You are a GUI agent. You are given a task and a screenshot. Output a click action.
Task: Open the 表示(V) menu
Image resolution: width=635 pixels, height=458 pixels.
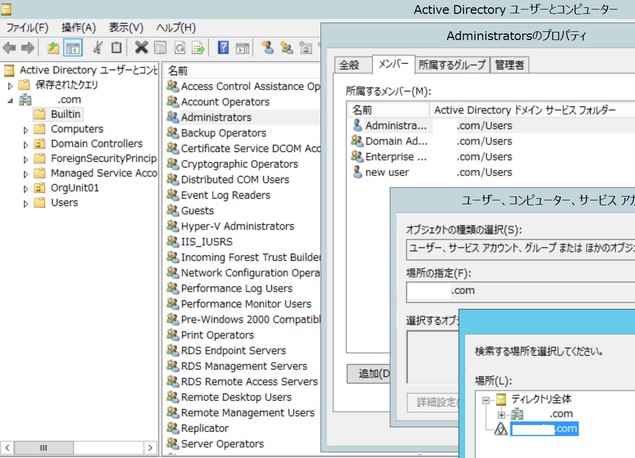tap(126, 28)
